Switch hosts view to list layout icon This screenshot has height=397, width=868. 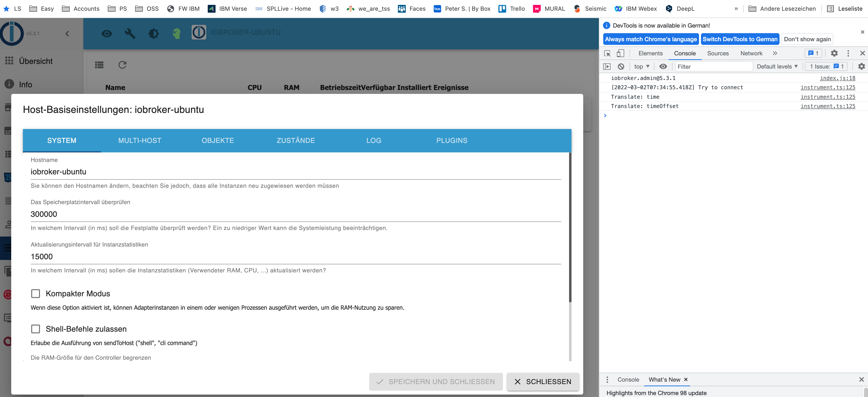(x=99, y=65)
